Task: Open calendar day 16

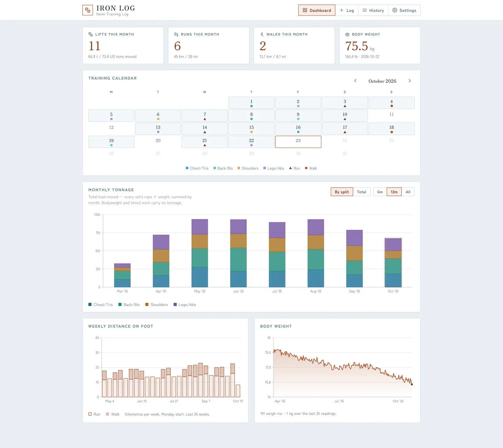Action: coord(298,129)
